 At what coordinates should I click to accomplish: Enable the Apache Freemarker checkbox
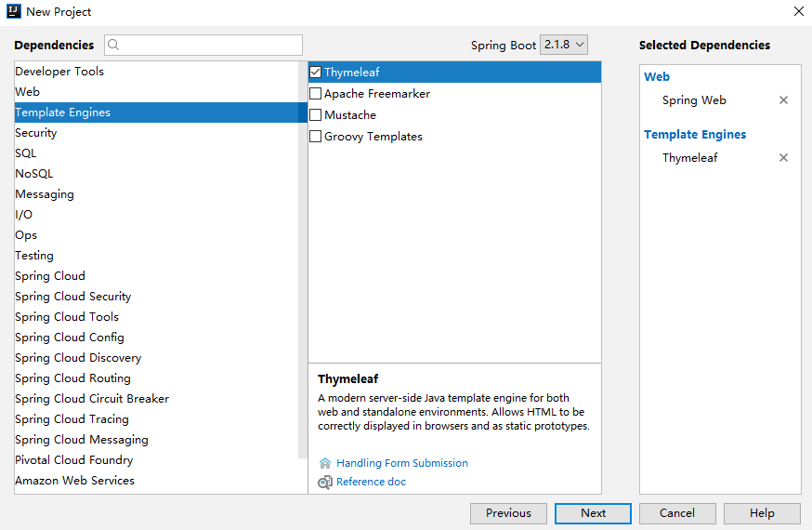[x=316, y=94]
